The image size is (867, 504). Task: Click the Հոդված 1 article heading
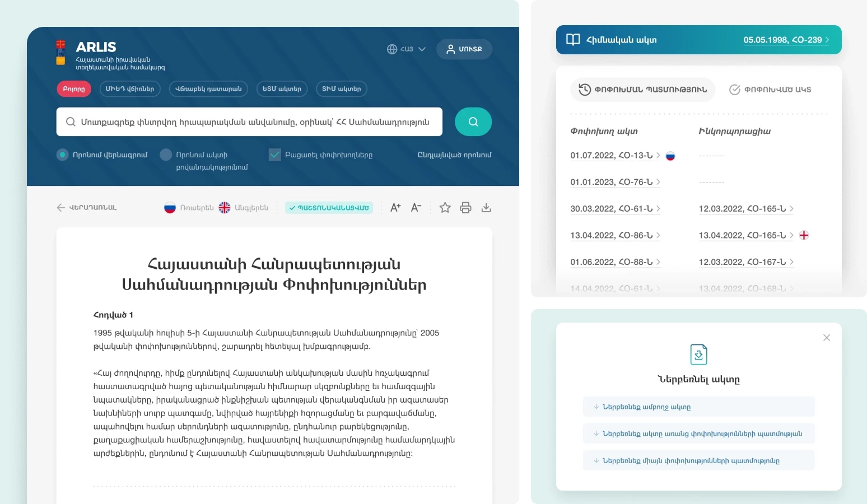pyautogui.click(x=113, y=315)
